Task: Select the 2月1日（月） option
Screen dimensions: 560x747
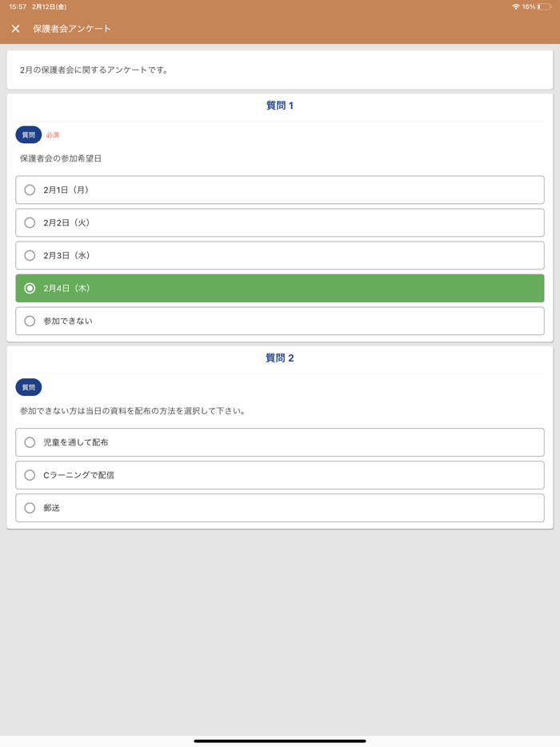Action: pyautogui.click(x=280, y=190)
